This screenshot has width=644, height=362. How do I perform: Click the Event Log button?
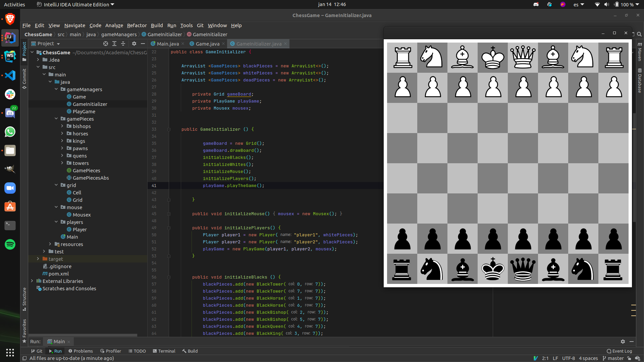click(x=619, y=351)
